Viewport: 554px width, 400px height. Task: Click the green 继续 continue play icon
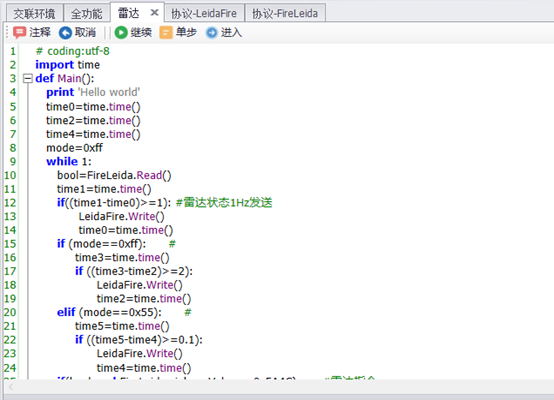121,33
